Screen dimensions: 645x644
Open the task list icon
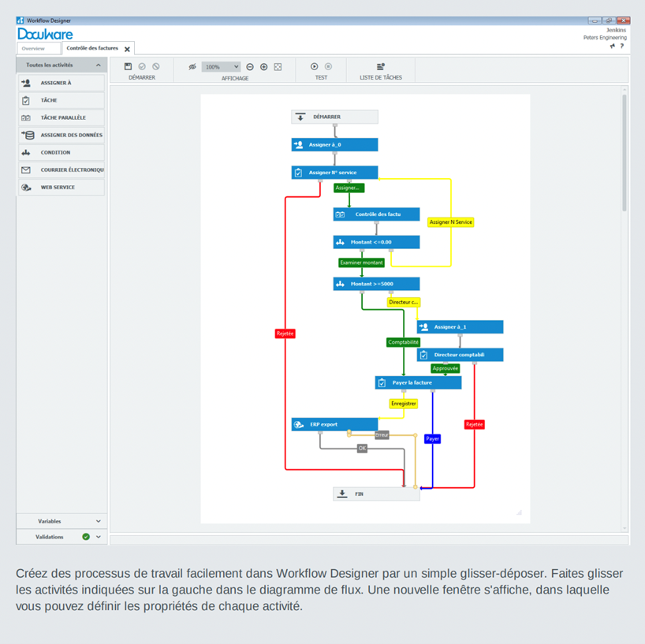point(381,67)
